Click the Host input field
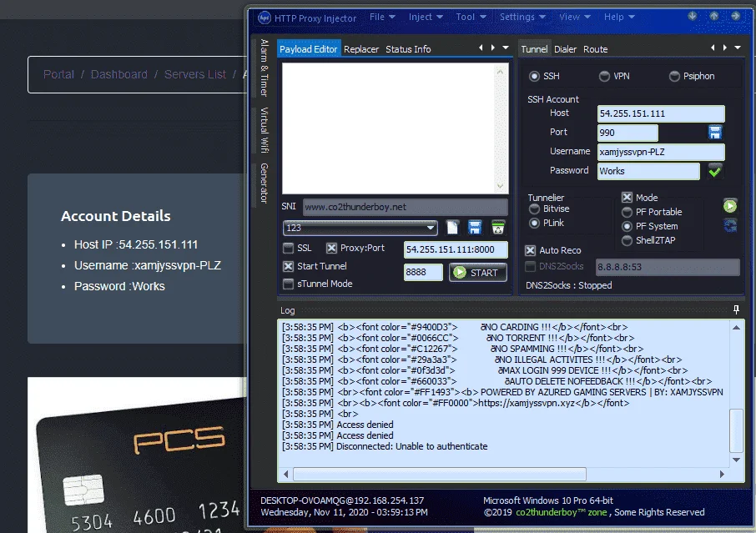This screenshot has height=533, width=756. coord(661,113)
